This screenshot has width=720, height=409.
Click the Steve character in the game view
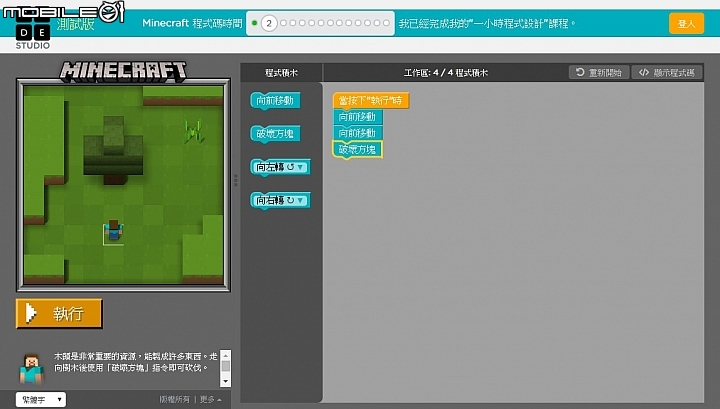[x=113, y=231]
